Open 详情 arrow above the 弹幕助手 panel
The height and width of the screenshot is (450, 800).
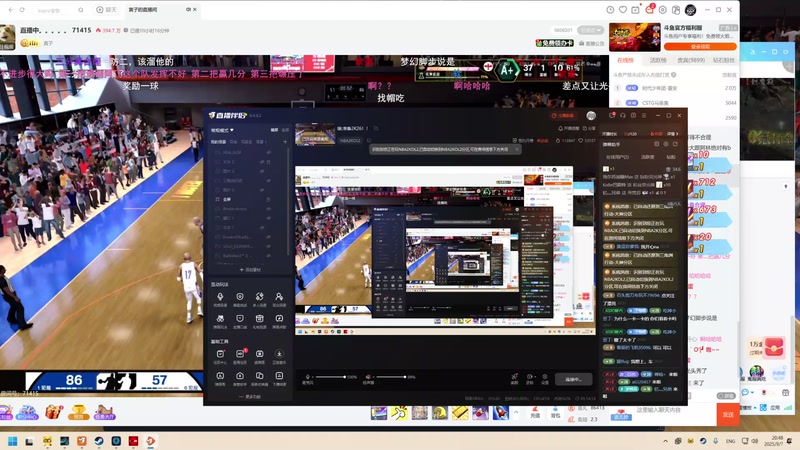[x=673, y=134]
